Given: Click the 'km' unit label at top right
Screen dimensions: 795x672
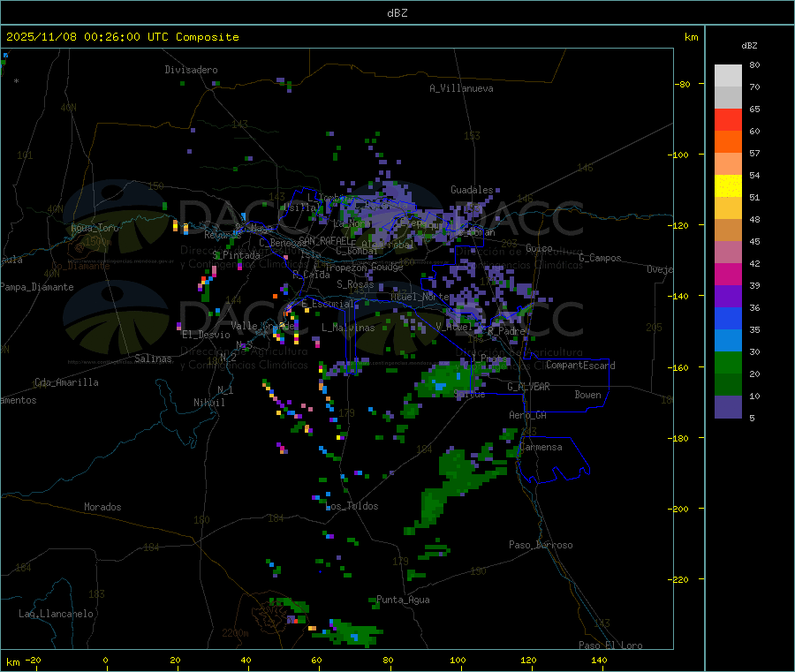Looking at the screenshot, I should coord(691,37).
